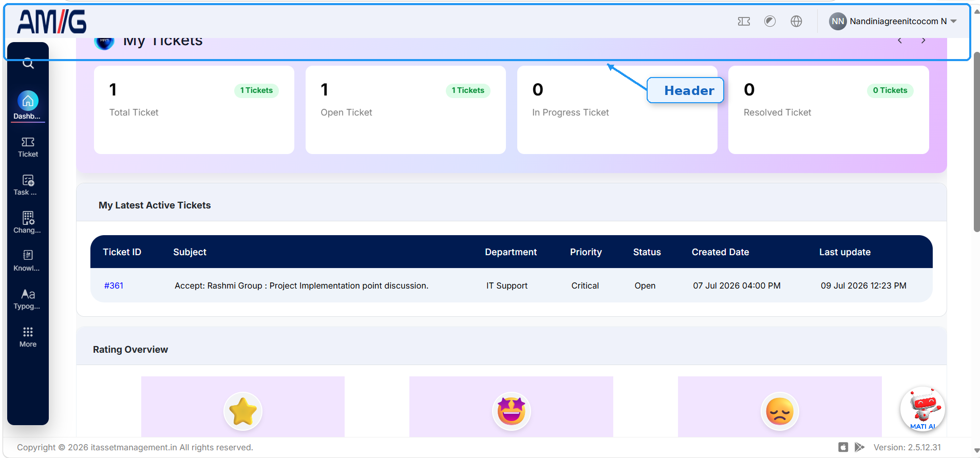Image resolution: width=980 pixels, height=458 pixels.
Task: Open the search icon in sidebar
Action: coord(28,64)
